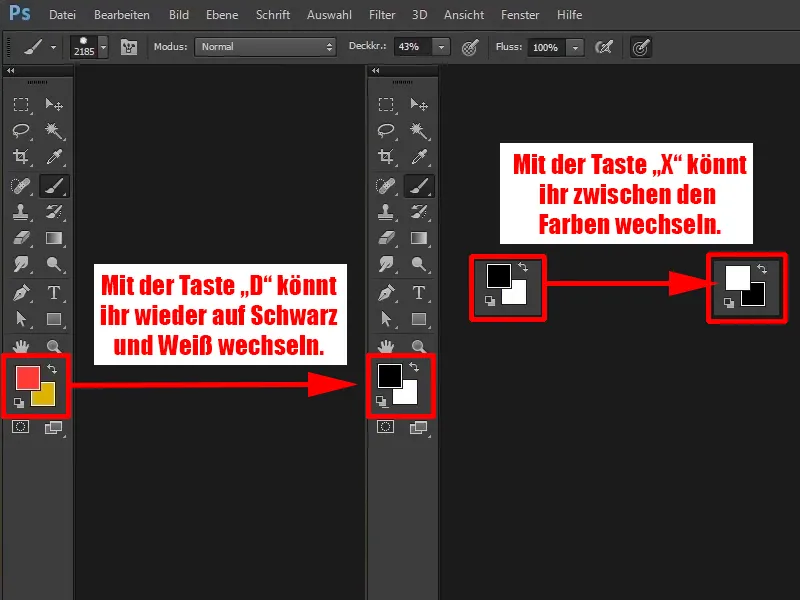Viewport: 800px width, 600px height.
Task: Click black foreground swatch in right toolbox
Action: click(x=388, y=374)
